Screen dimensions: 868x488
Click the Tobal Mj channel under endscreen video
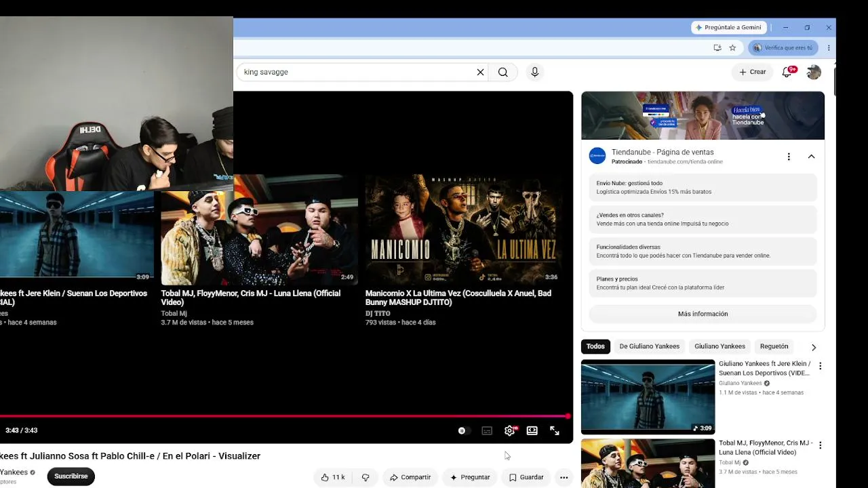(x=174, y=314)
